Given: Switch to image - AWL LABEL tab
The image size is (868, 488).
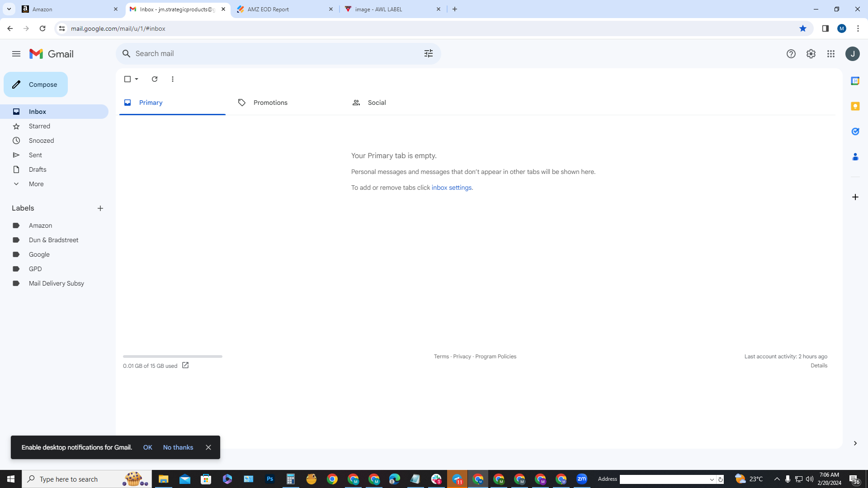Looking at the screenshot, I should pos(392,9).
